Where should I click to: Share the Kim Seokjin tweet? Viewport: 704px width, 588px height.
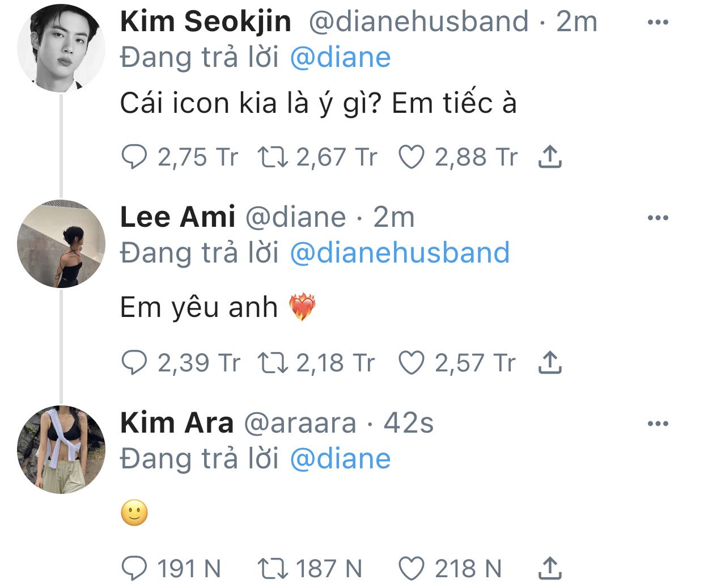click(x=549, y=157)
